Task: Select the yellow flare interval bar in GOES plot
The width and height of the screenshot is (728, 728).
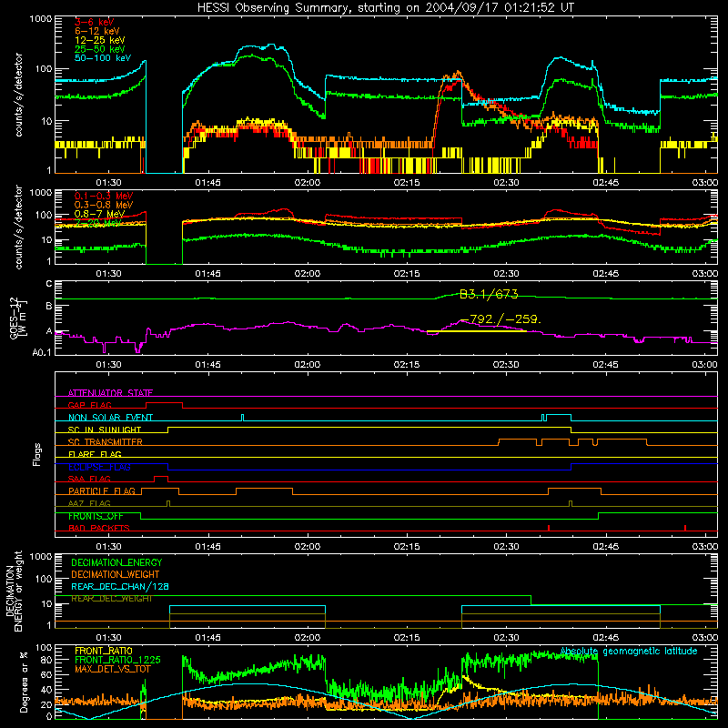Action: point(476,331)
